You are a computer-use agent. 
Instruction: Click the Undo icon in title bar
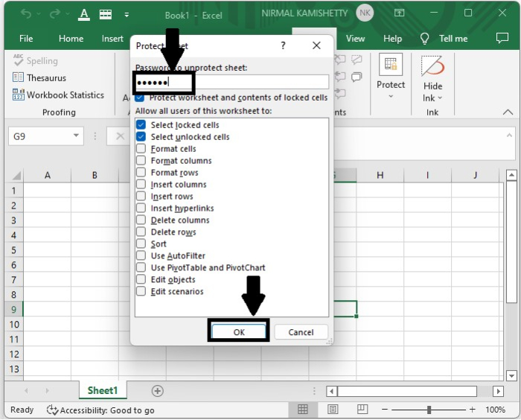(25, 14)
